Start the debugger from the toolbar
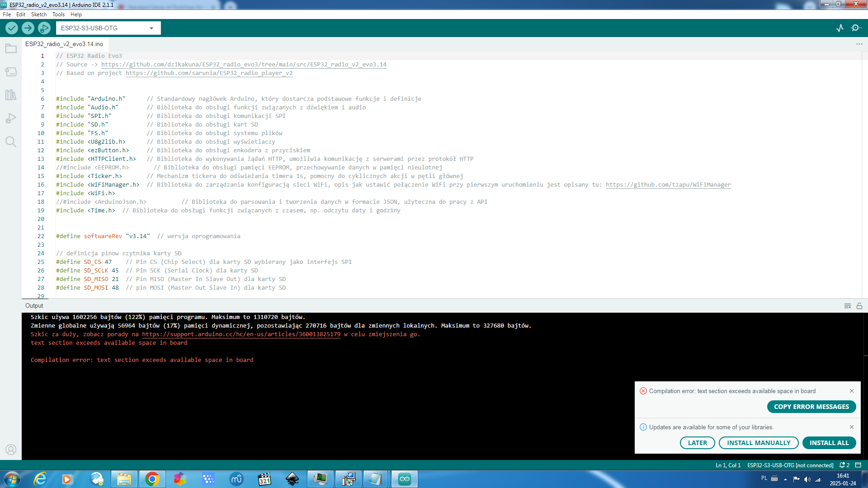The image size is (868, 488). [44, 28]
